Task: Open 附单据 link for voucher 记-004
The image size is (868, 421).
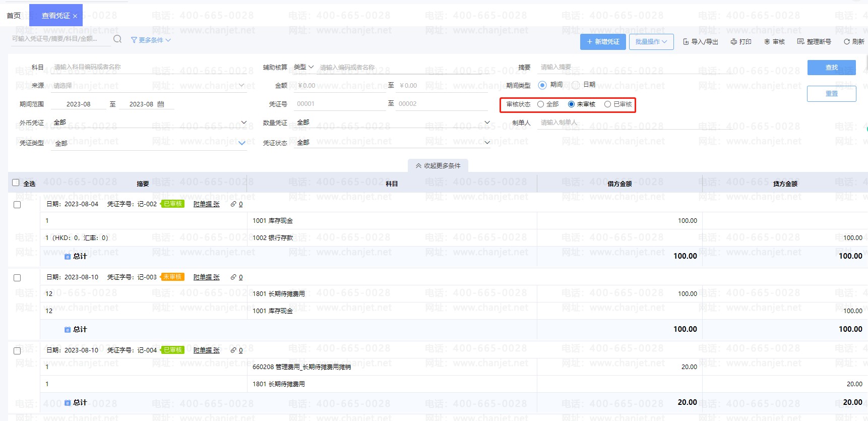Action: (x=207, y=350)
